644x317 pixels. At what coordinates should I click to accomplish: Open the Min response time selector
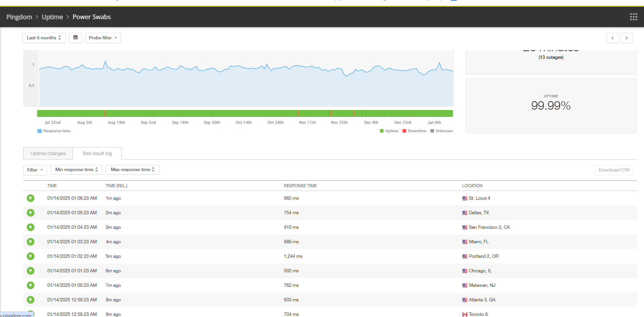click(x=76, y=170)
